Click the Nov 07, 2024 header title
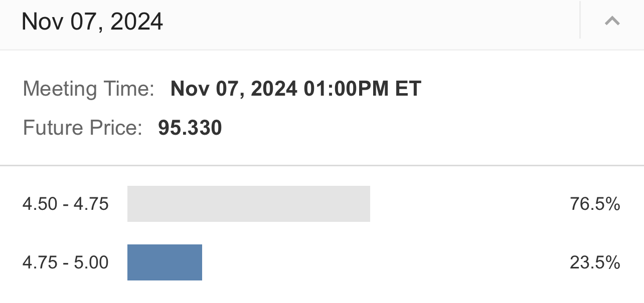644x303 pixels. (x=92, y=22)
